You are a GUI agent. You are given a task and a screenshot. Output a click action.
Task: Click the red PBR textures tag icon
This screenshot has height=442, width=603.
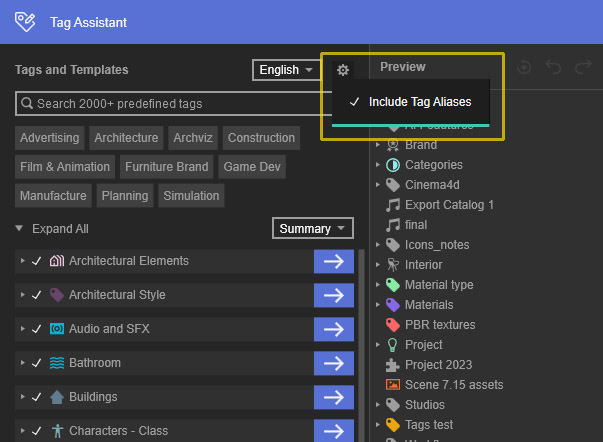pyautogui.click(x=393, y=325)
